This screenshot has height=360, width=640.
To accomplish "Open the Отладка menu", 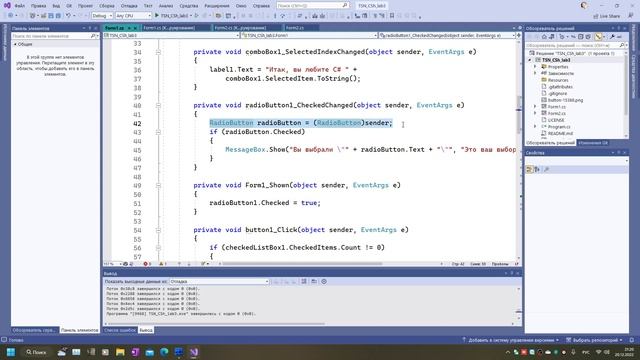I will tap(129, 6).
